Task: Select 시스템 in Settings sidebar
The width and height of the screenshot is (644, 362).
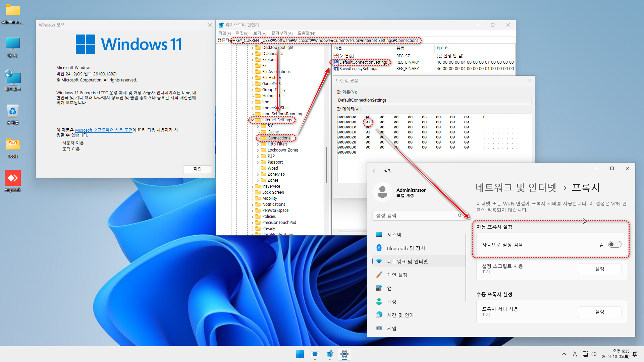Action: click(x=419, y=235)
